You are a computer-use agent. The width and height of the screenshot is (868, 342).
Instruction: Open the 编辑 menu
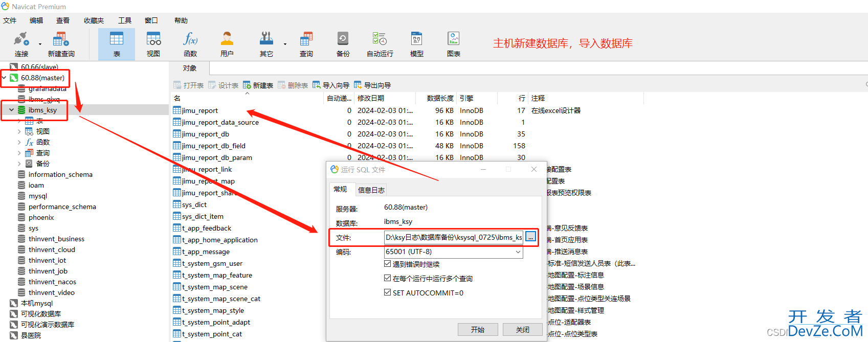(x=36, y=20)
